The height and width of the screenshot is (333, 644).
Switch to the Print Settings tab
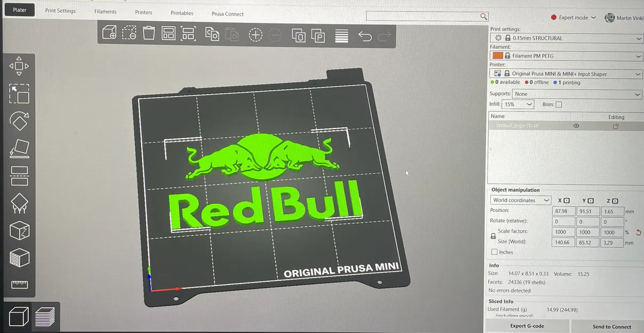(60, 10)
